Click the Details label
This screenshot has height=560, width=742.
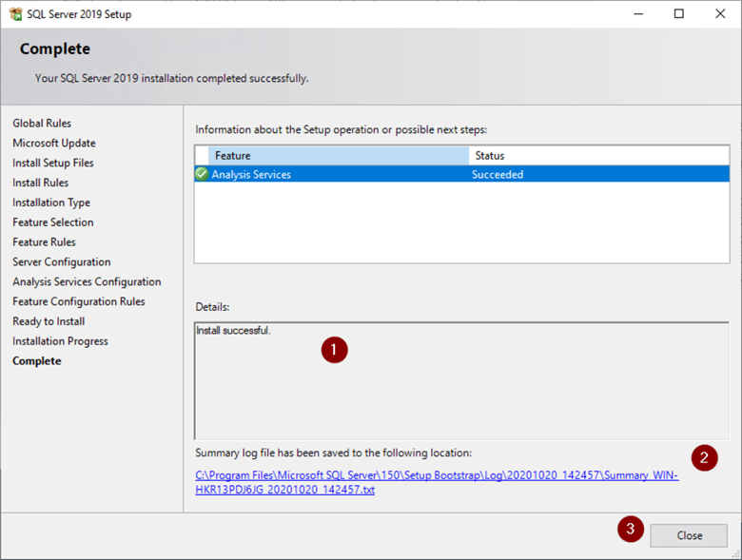[x=212, y=307]
